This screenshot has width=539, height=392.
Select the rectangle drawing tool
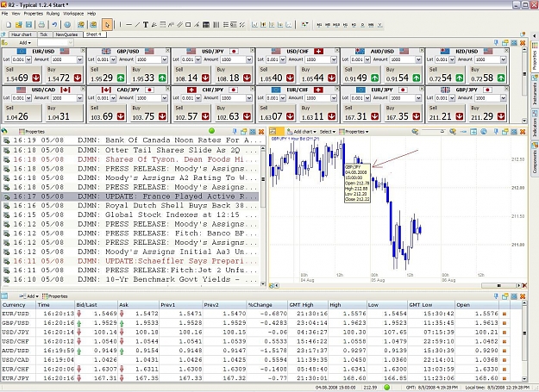[x=188, y=25]
